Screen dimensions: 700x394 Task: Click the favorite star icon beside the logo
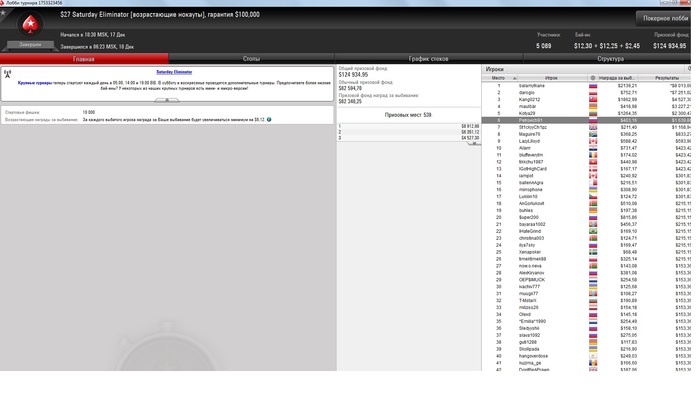(x=3, y=13)
